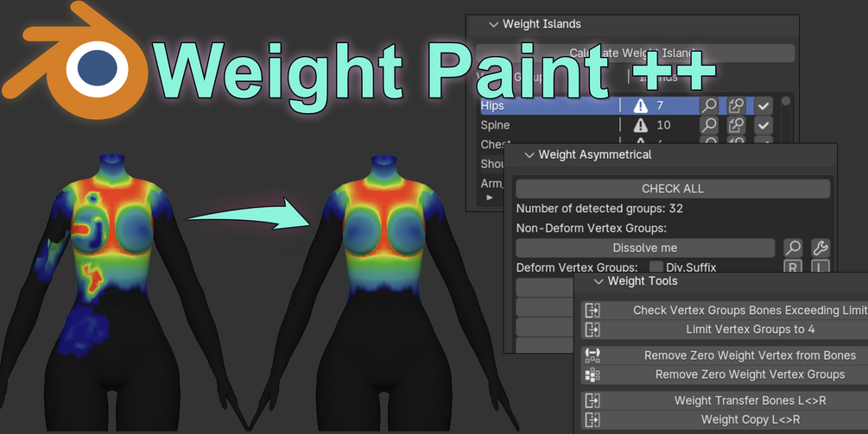Screen dimensions: 868x434
Task: Click the 'Non-Deform Vertex Groups:' label
Action: tap(592, 228)
